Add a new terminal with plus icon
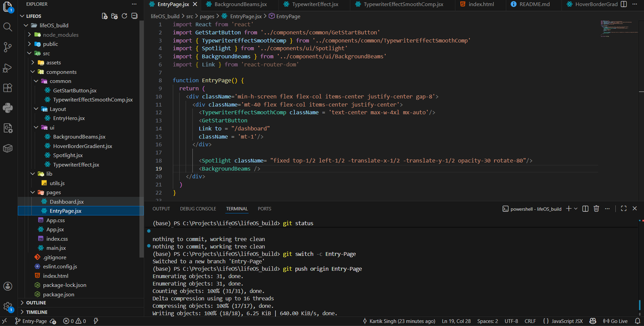 [x=568, y=208]
